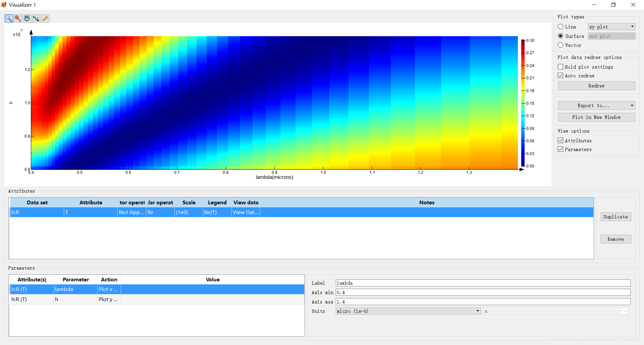
Task: Click Plot in New Window
Action: coord(596,117)
